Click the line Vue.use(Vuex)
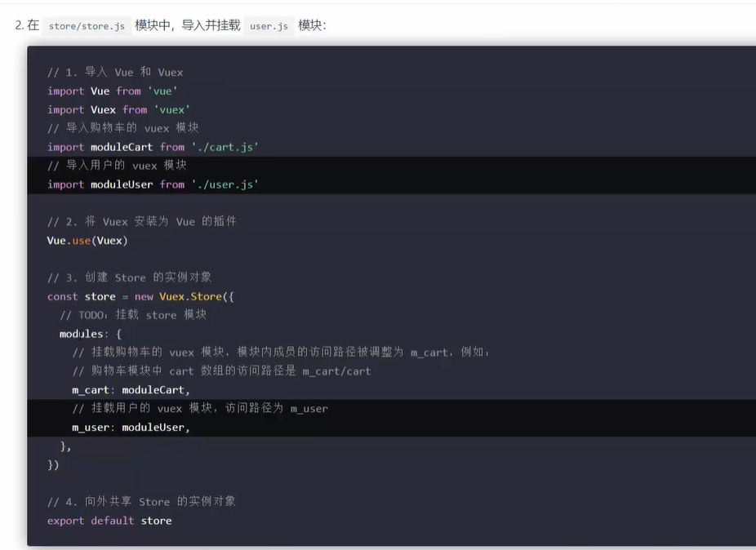Screen dimensions: 756x550 (87, 241)
